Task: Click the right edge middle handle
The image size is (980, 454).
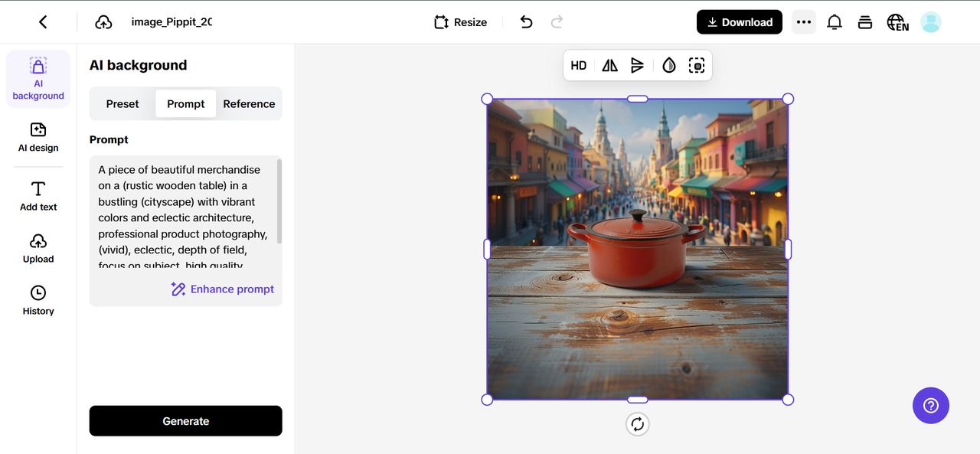Action: coord(788,250)
